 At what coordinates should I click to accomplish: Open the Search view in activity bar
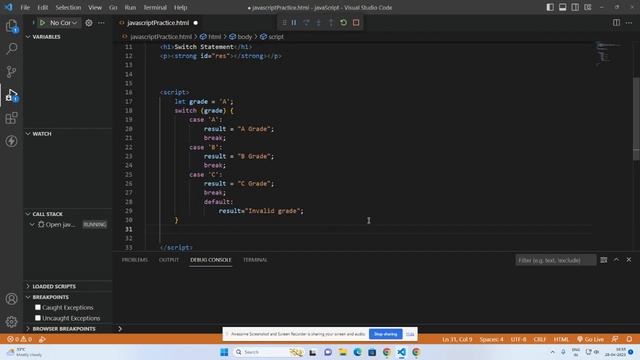point(11,49)
